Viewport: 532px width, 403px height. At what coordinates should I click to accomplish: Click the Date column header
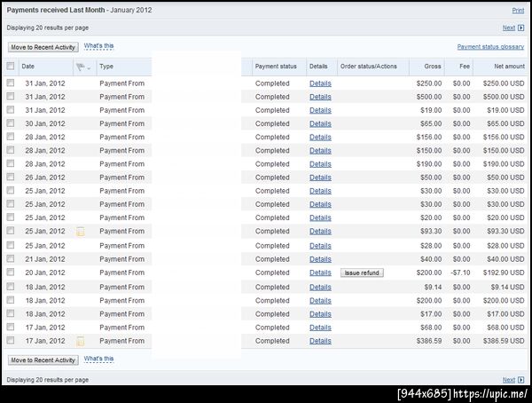28,67
